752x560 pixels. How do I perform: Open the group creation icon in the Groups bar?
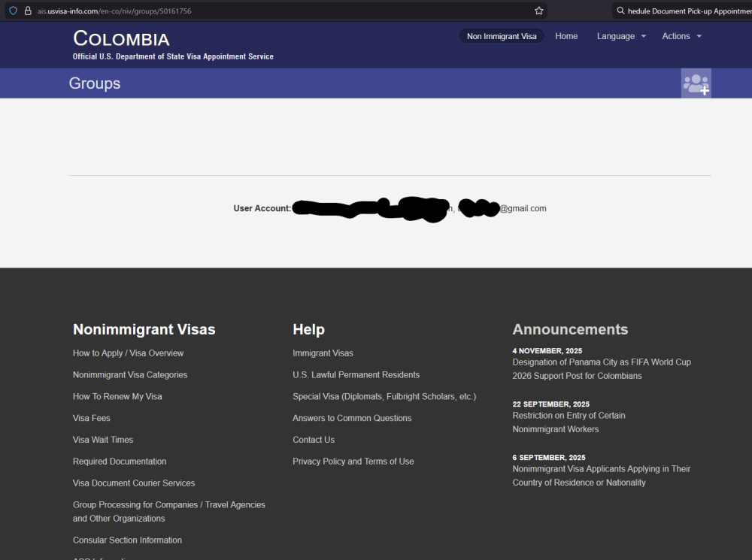tap(696, 83)
